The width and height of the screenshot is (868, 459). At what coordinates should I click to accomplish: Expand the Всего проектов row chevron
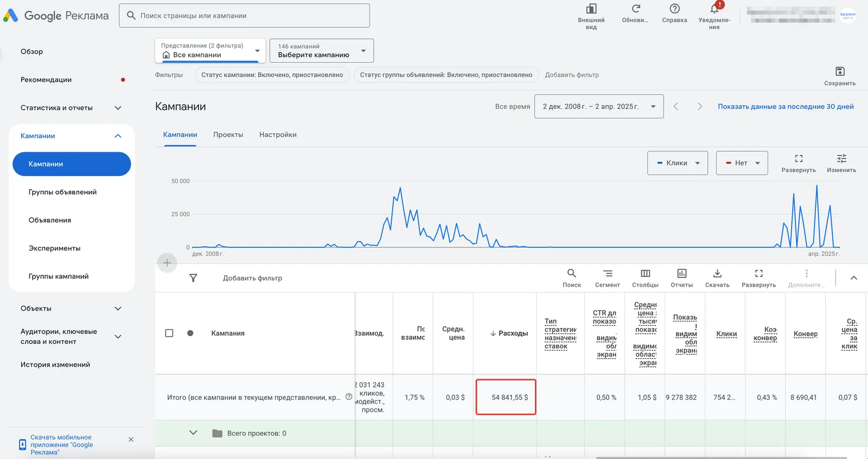point(193,432)
